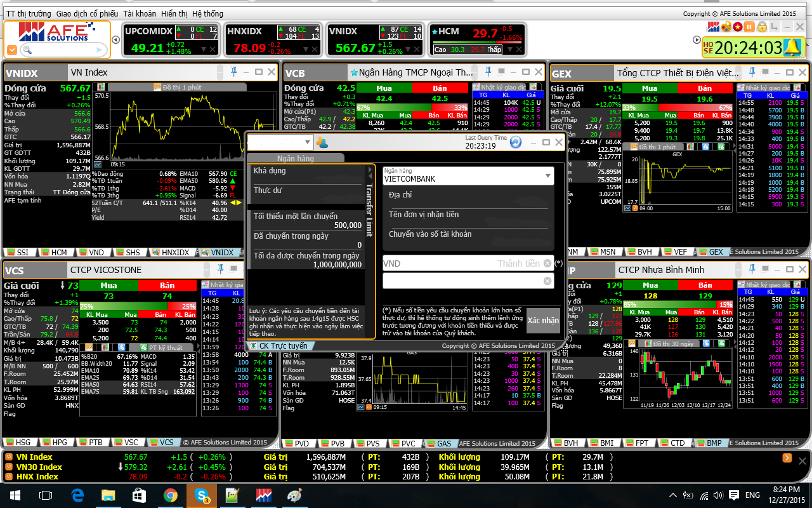Click the Xác nhận confirm button
This screenshot has width=812, height=508.
543,320
